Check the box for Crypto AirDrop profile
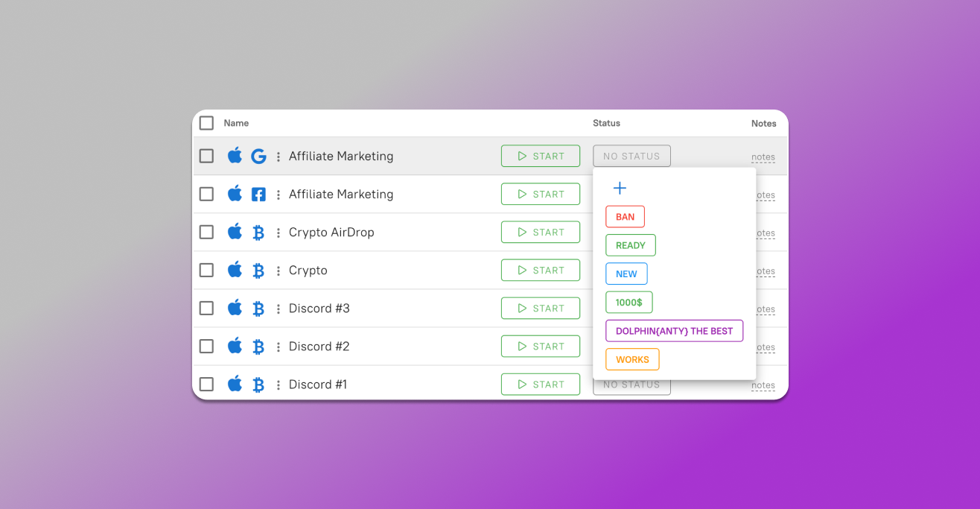The height and width of the screenshot is (509, 980). click(x=206, y=233)
